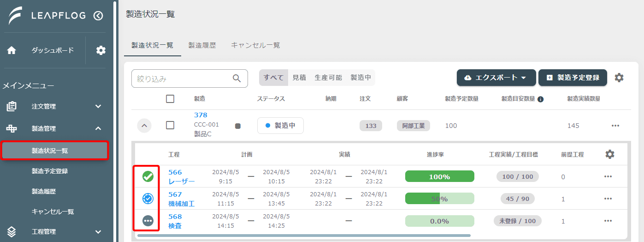This screenshot has height=242, width=644.
Task: Click the 100% progress bar for 566
Action: pos(440,176)
